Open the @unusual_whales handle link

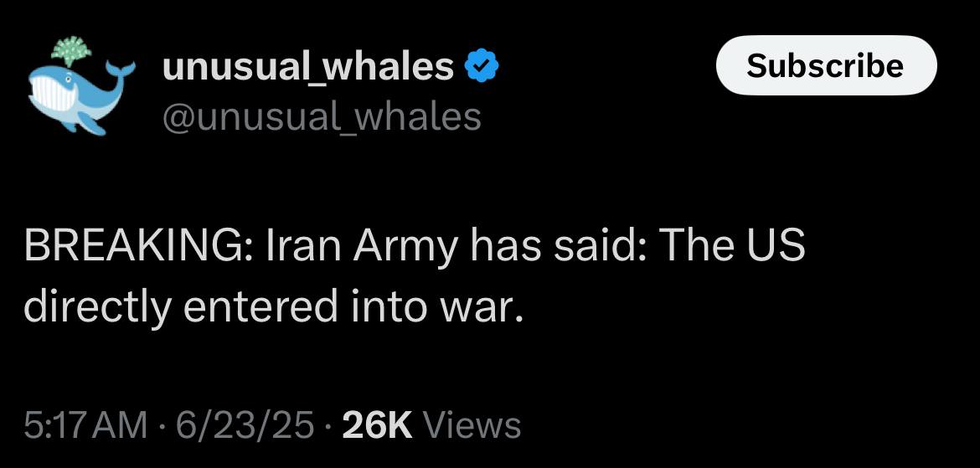click(322, 117)
